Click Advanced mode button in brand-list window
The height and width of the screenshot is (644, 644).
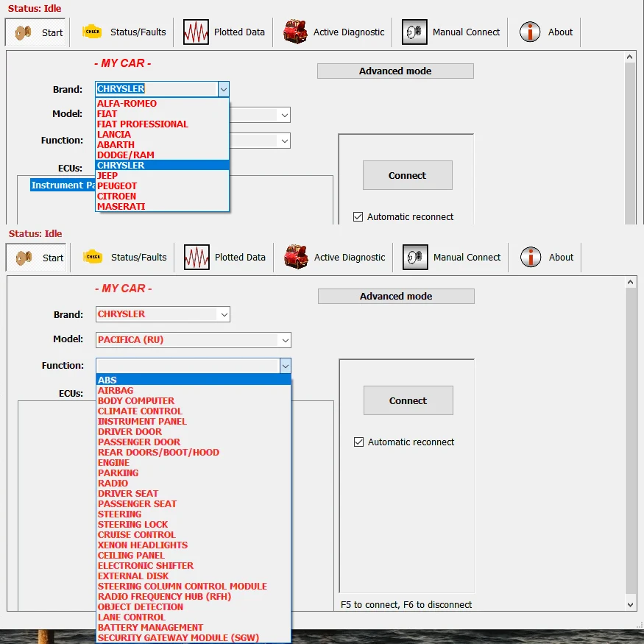pos(395,71)
